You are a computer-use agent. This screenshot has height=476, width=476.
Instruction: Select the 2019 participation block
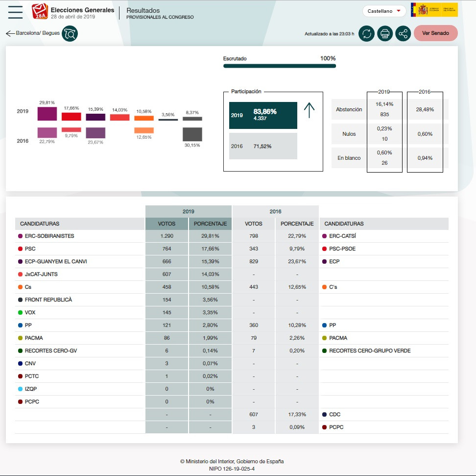click(x=263, y=115)
